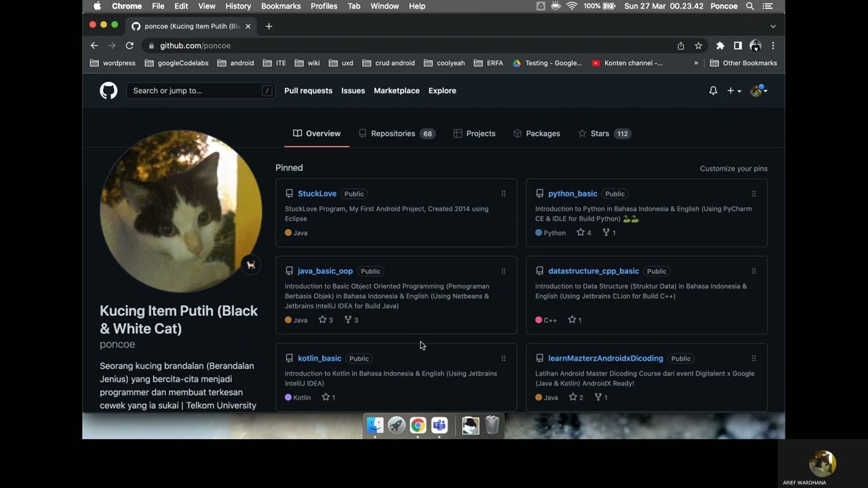Go back in Chrome
The height and width of the screenshot is (488, 868).
pos(94,45)
